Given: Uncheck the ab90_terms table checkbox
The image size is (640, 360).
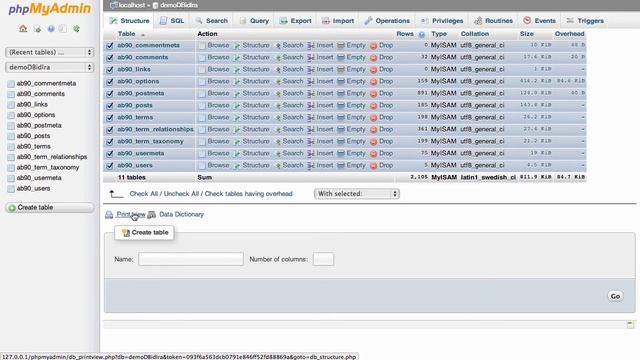Looking at the screenshot, I should click(x=110, y=118).
